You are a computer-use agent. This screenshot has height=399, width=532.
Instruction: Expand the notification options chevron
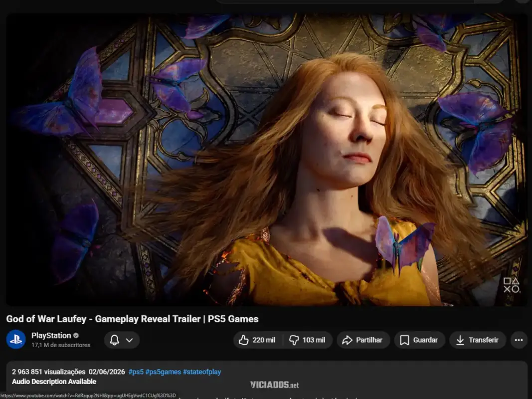pos(129,340)
